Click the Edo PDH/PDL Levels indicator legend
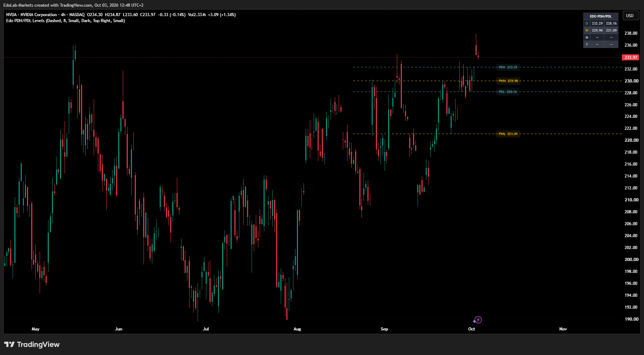This screenshot has height=355, width=644. (x=66, y=21)
